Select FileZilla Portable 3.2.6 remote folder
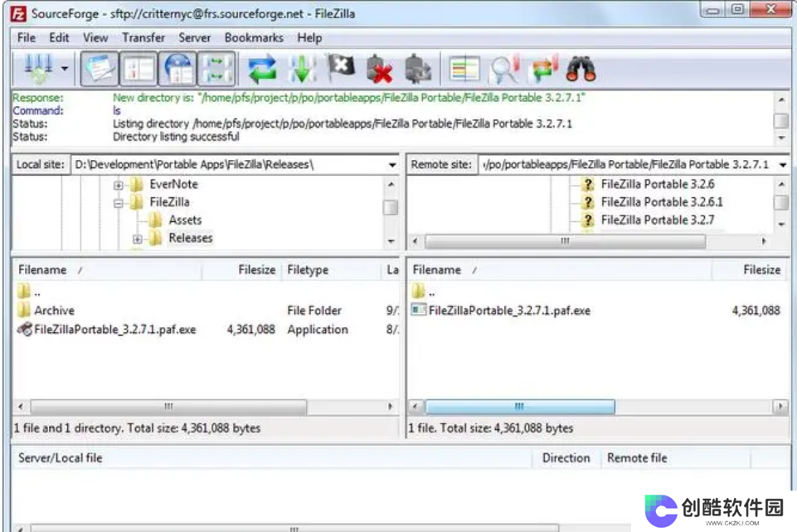 pyautogui.click(x=657, y=184)
